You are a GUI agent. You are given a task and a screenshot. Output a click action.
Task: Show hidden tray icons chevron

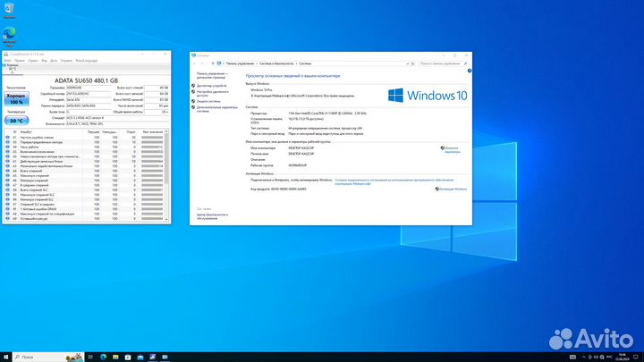pyautogui.click(x=583, y=357)
